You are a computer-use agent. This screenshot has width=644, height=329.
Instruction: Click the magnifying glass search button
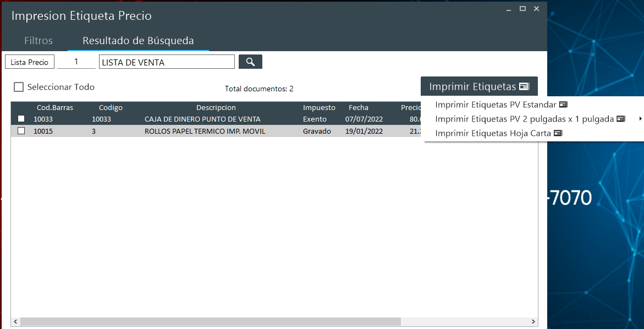pos(250,62)
